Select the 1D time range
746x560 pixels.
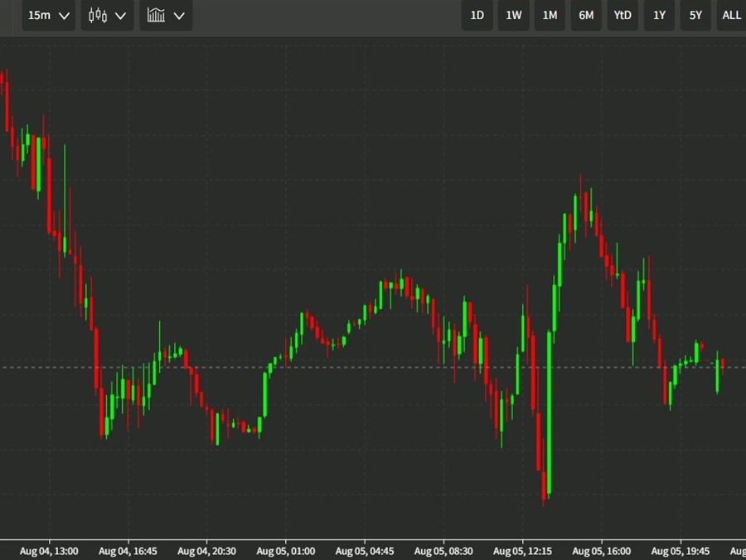pyautogui.click(x=477, y=16)
